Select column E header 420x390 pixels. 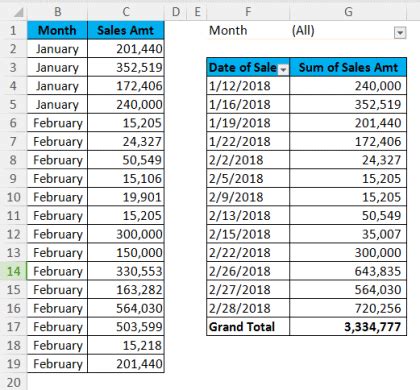point(197,12)
